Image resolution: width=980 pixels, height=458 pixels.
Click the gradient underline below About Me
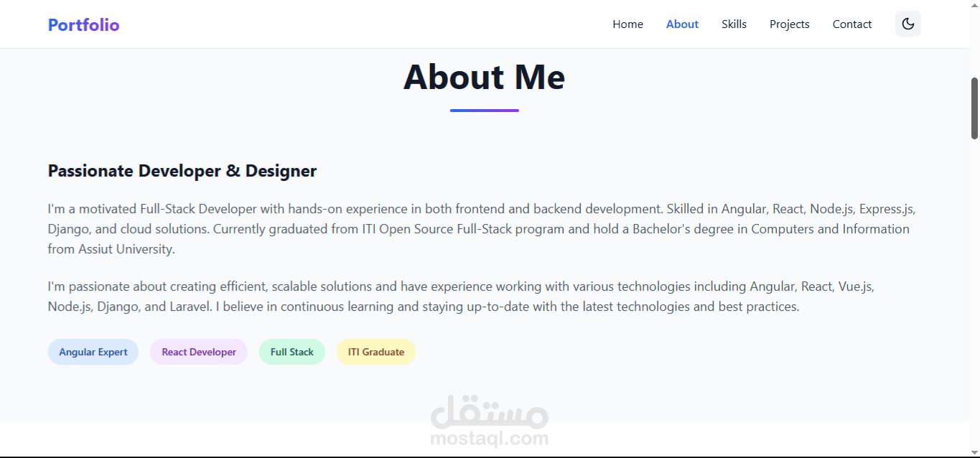485,111
